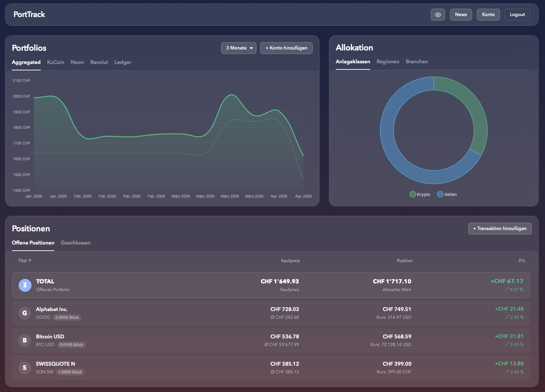This screenshot has width=545, height=392.
Task: Click Bitcoin rate 72'138.14 USD
Action: pyautogui.click(x=391, y=344)
